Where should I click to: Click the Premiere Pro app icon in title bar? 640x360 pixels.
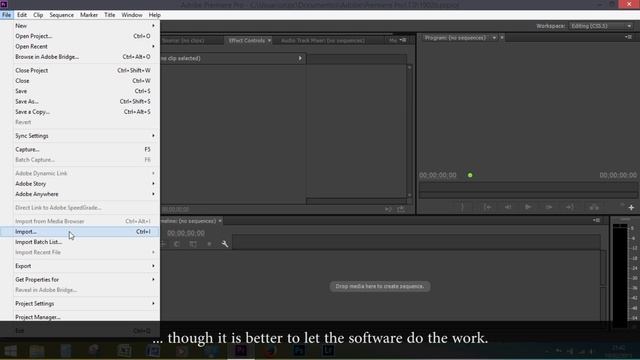point(4,4)
